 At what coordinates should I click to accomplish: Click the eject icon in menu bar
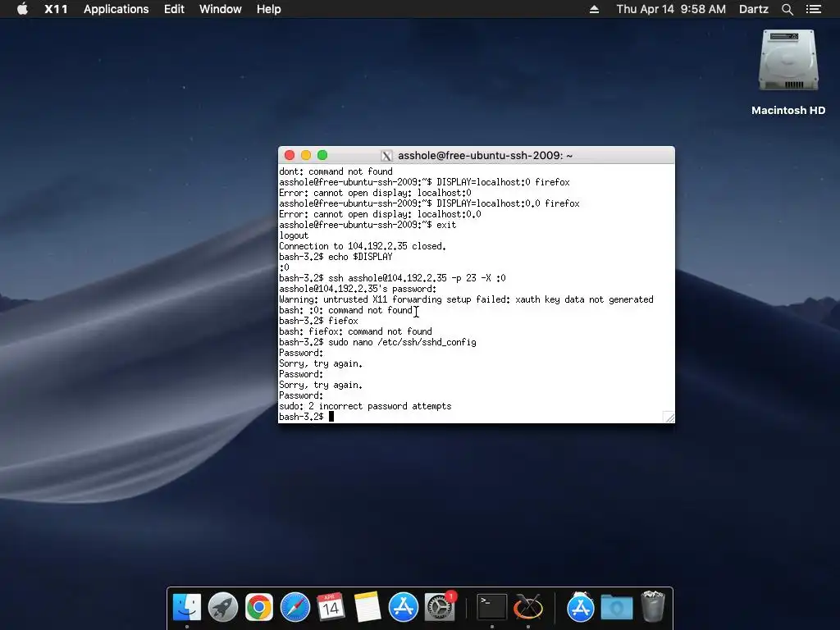point(594,9)
